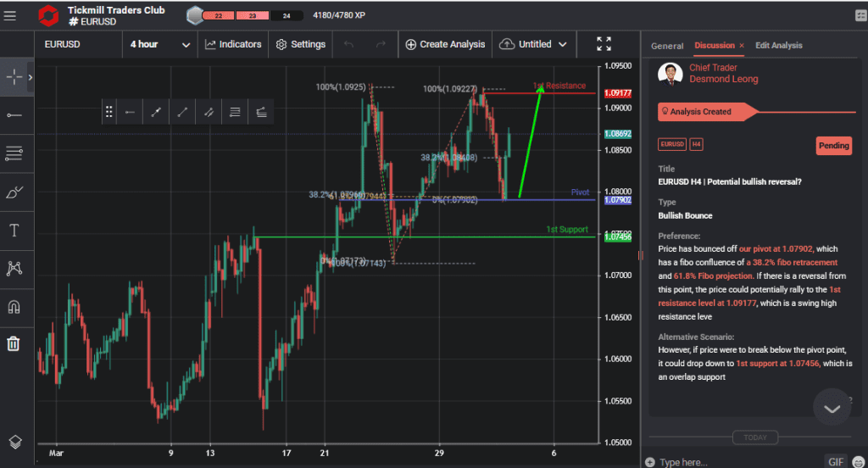Select the horizontal ray line tool in sidebar
Image resolution: width=868 pixels, height=468 pixels.
pyautogui.click(x=14, y=115)
